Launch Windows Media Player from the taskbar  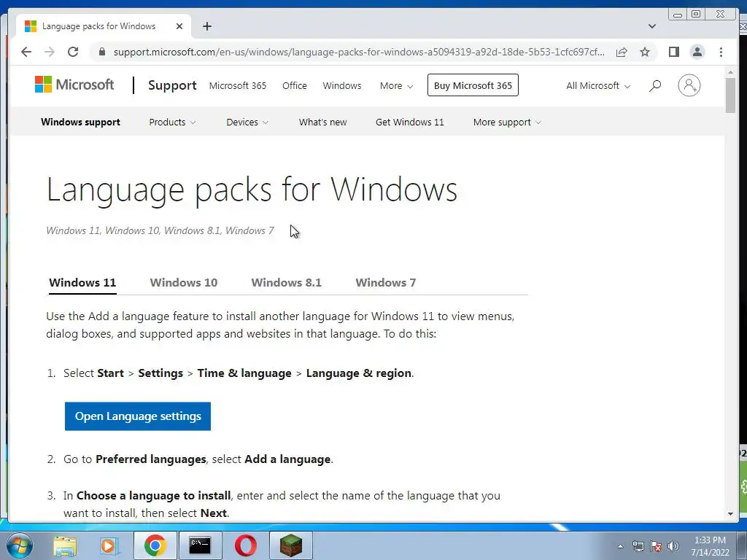109,545
